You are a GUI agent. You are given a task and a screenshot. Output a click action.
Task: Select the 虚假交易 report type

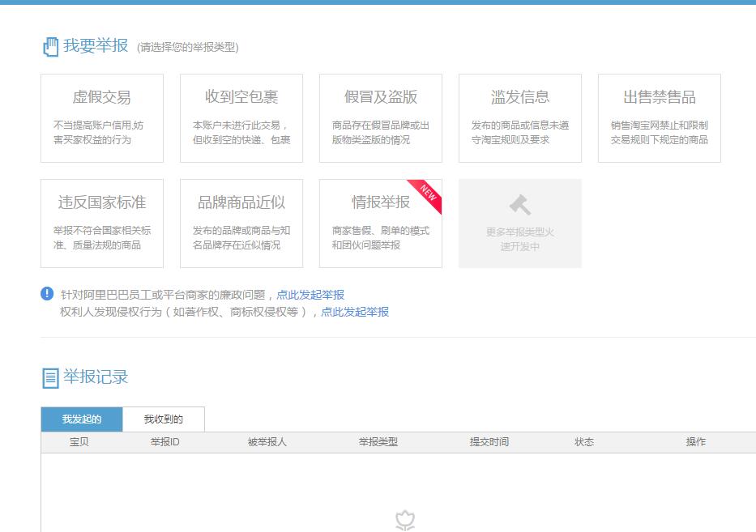coord(102,117)
